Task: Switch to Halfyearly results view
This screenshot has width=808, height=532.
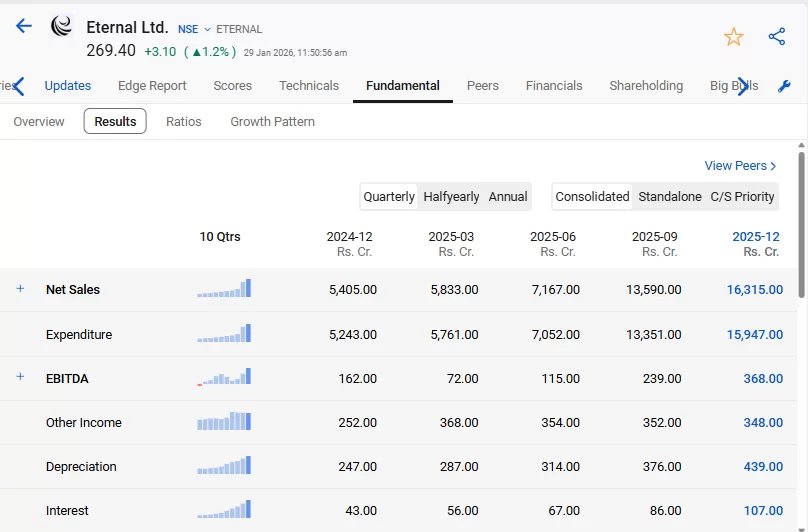Action: tap(451, 197)
